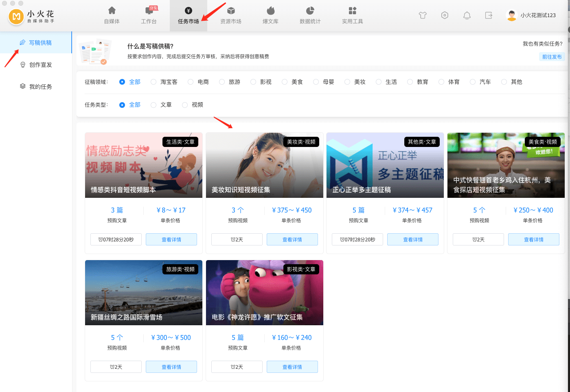
Task: View details of 电影《神龙许愿》推广软文征集
Action: (292, 367)
